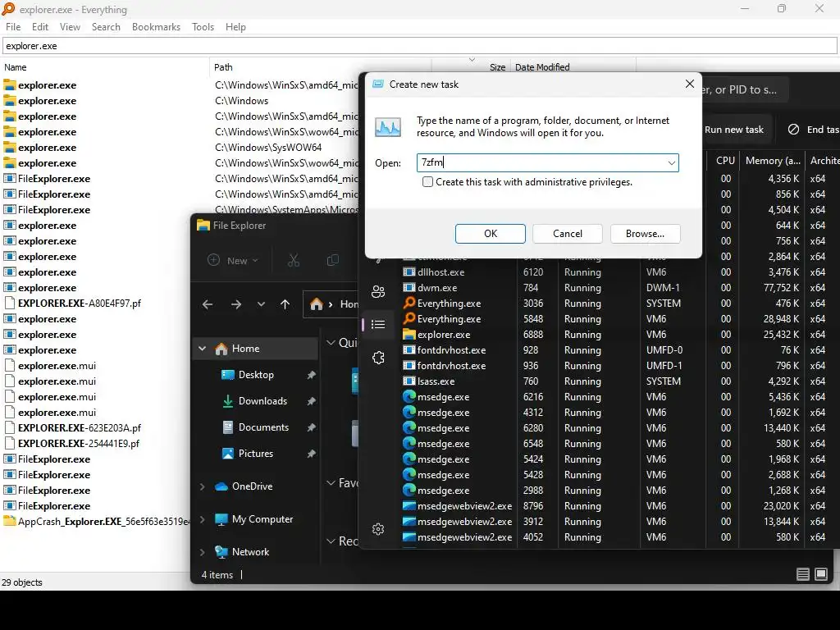Click the Cut scissors icon in File Explorer
840x630 pixels.
tap(294, 260)
